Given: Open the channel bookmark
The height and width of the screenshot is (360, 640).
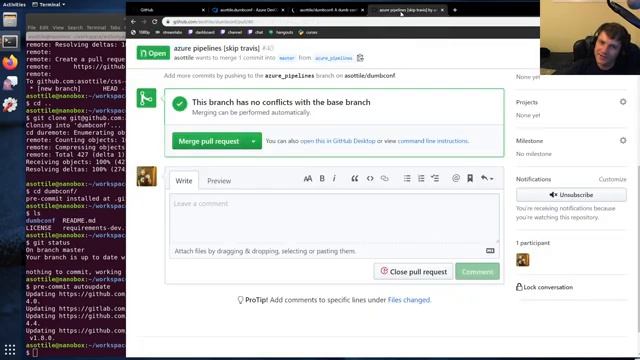Looking at the screenshot, I should click(232, 32).
